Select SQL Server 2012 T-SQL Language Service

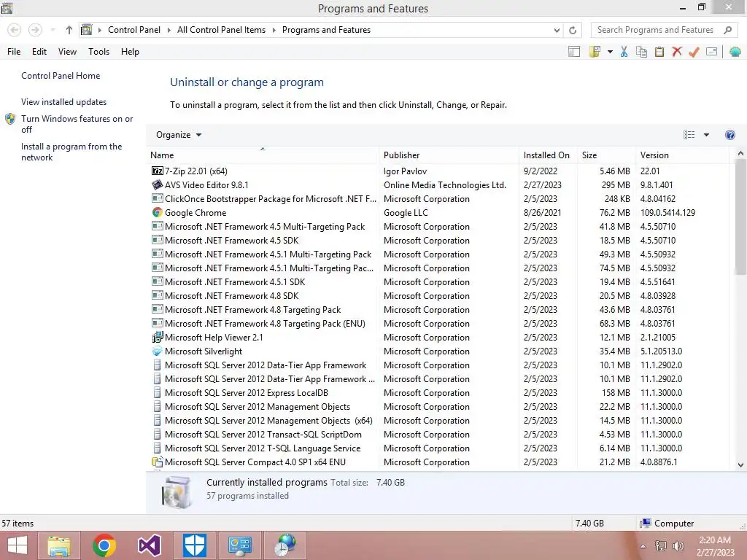pyautogui.click(x=438, y=448)
